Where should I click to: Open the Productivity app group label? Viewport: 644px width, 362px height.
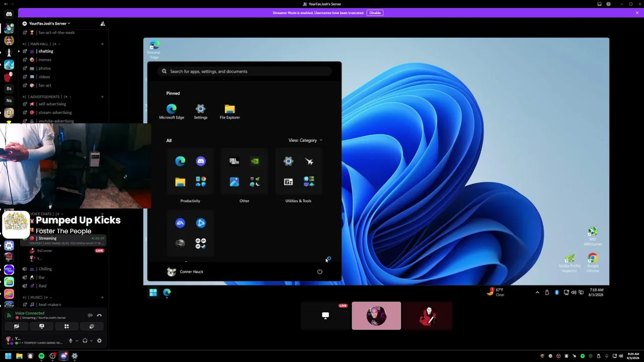pos(190,201)
